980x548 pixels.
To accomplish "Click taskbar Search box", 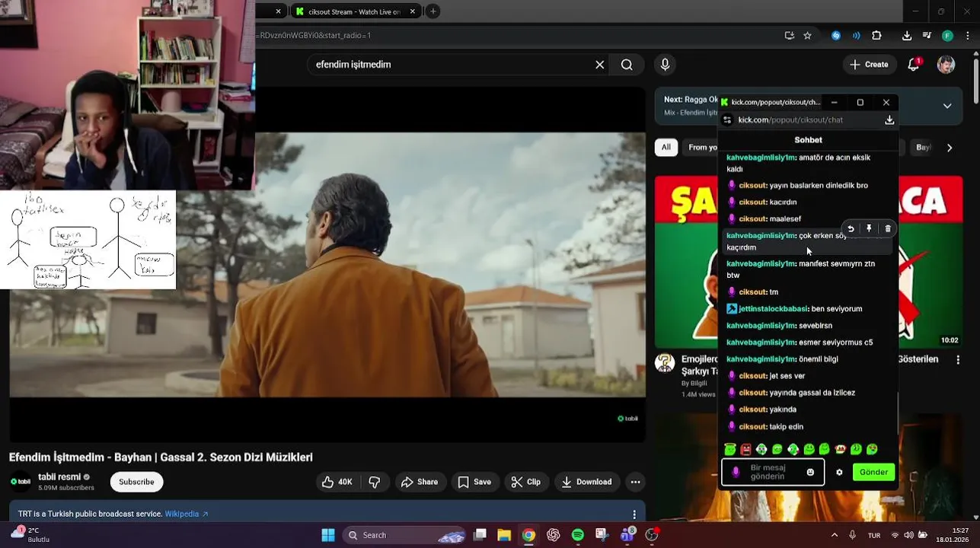I will click(x=404, y=535).
